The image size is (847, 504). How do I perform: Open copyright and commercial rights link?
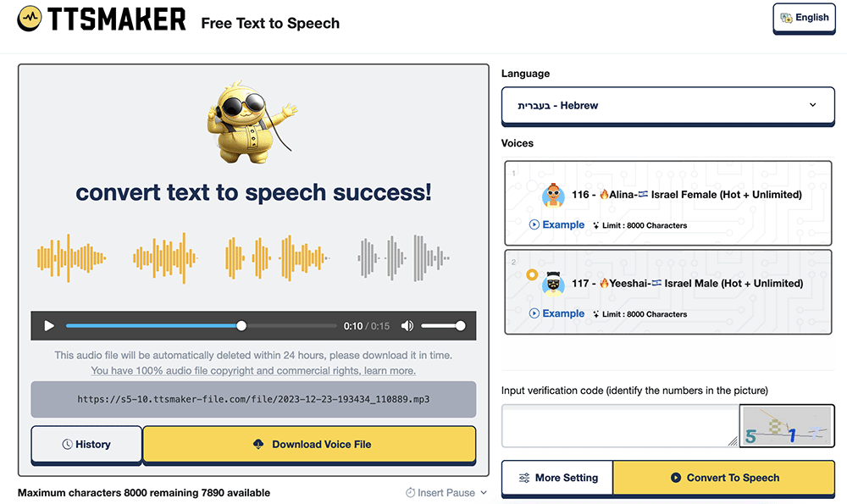click(x=253, y=370)
